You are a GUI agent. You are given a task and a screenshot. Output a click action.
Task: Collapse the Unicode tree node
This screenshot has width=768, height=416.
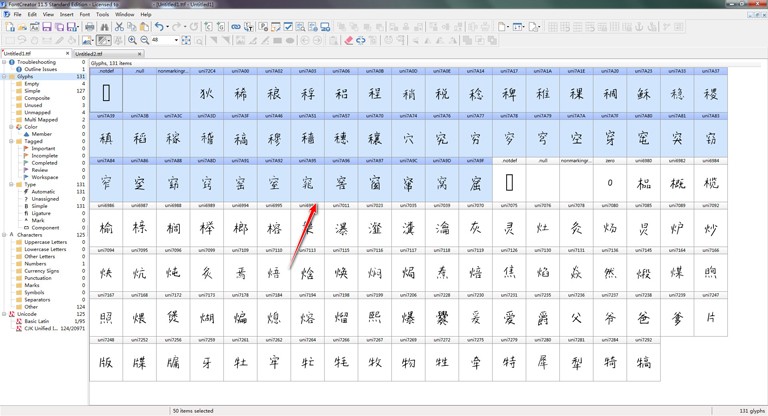[x=4, y=313]
